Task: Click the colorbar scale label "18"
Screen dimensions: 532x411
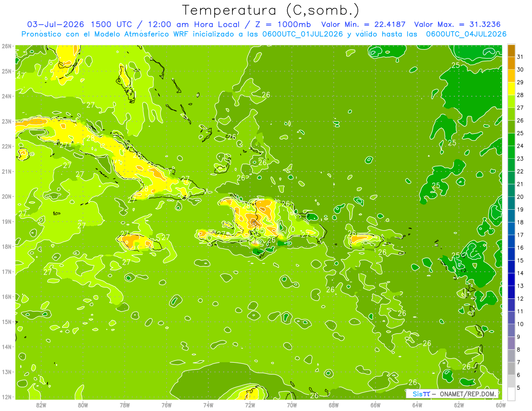Action: 520,222
